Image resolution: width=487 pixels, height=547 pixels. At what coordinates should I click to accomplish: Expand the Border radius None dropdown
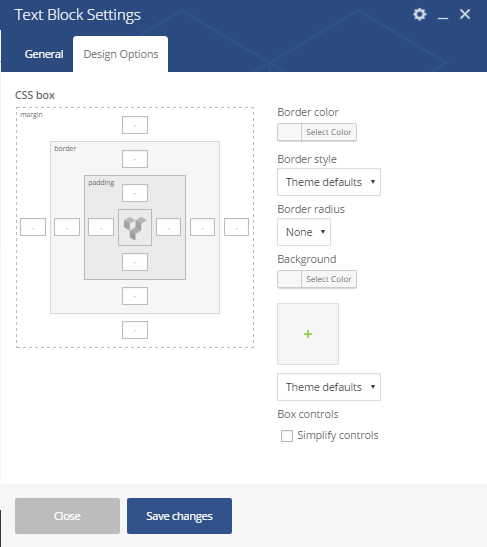click(304, 232)
